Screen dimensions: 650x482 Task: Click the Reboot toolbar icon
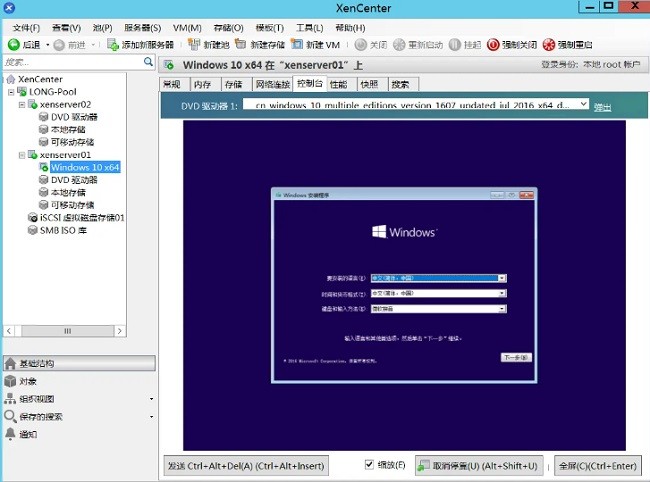(399, 44)
